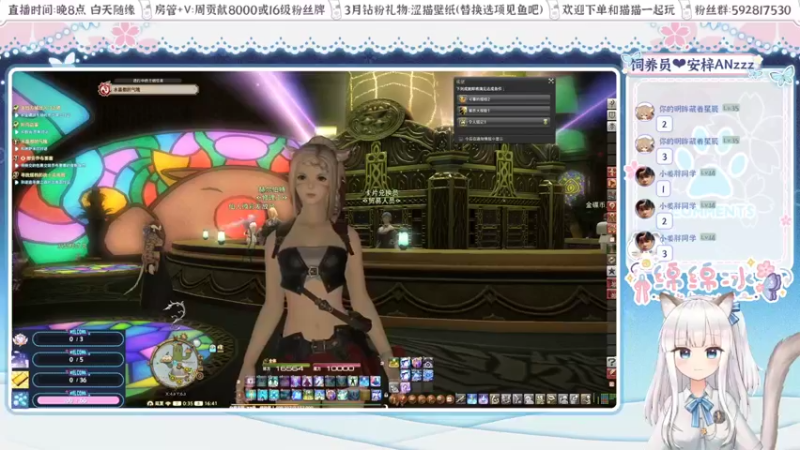Click the pink flower goal icon
Image resolution: width=800 pixels, height=450 pixels.
(20, 339)
